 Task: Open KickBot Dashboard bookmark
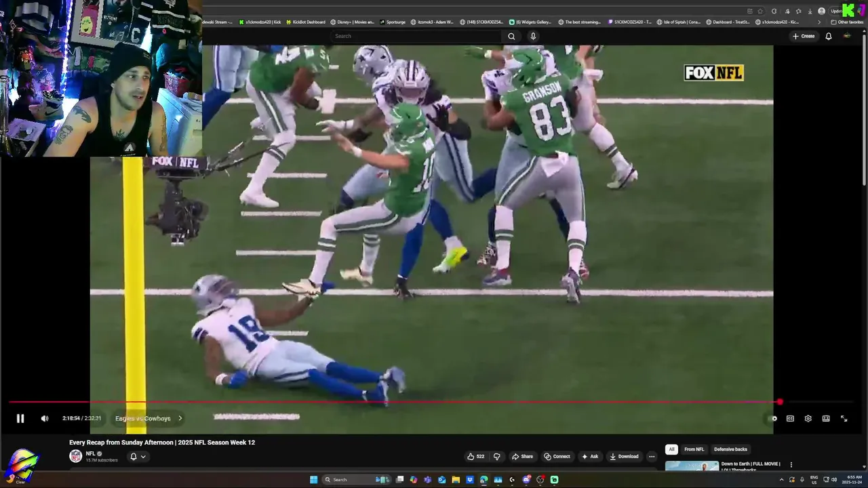coord(305,22)
